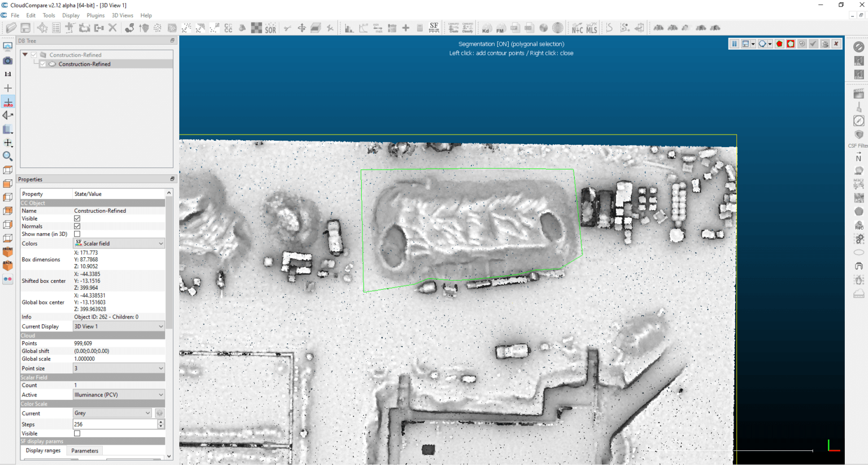This screenshot has height=465, width=868.
Task: Select the 1:1 zoom scale icon
Action: point(8,74)
